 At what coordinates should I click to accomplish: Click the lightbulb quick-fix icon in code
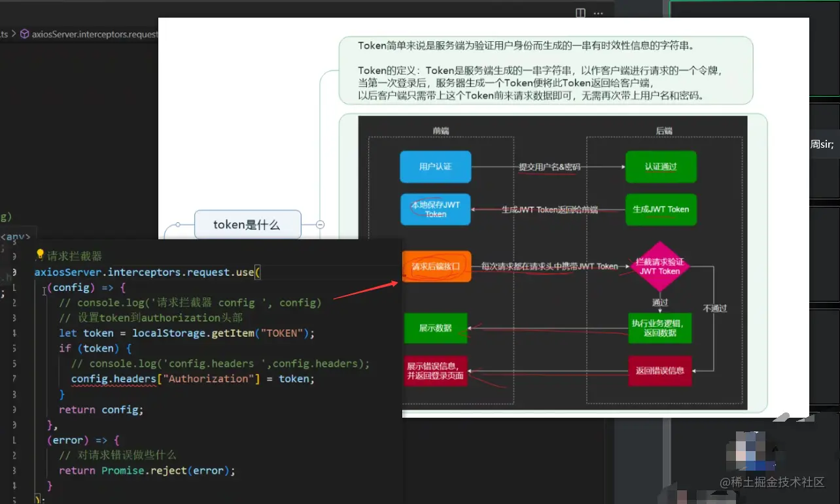pyautogui.click(x=39, y=255)
